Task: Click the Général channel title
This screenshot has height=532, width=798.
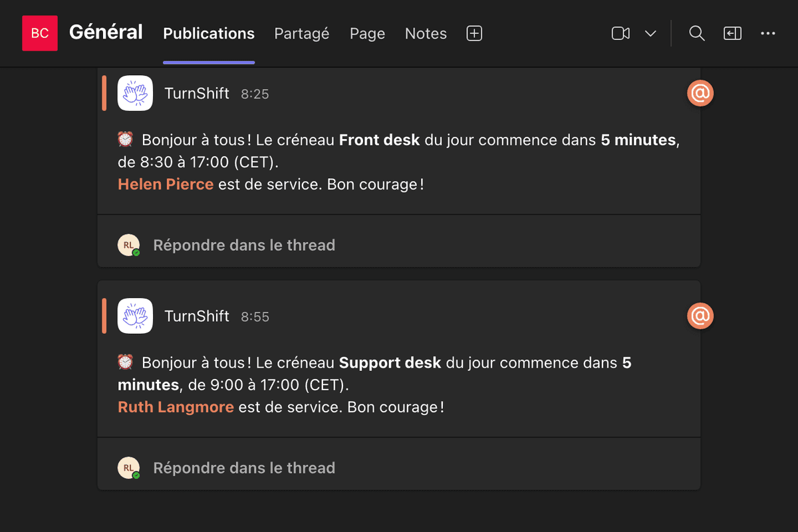Action: pyautogui.click(x=106, y=32)
